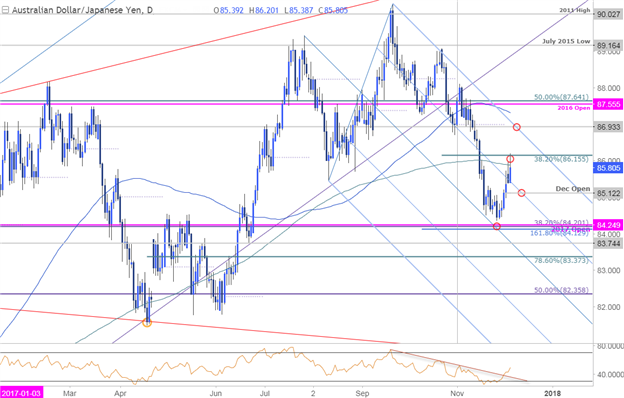Screen dimensions: 624x398
Task: Click the 82.000 axis price value
Action: tap(608, 307)
